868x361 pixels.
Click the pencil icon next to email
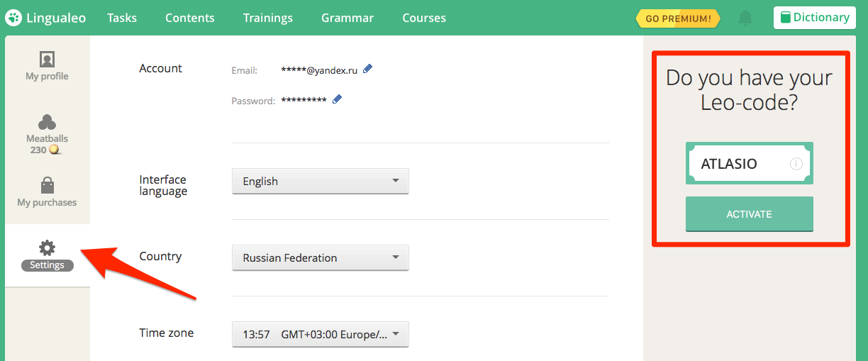click(367, 69)
